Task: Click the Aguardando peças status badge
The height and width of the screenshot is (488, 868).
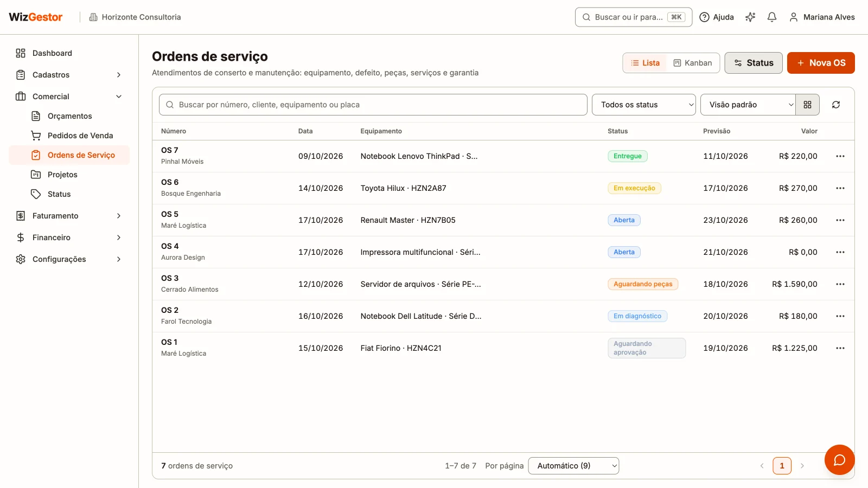Action: 643,284
